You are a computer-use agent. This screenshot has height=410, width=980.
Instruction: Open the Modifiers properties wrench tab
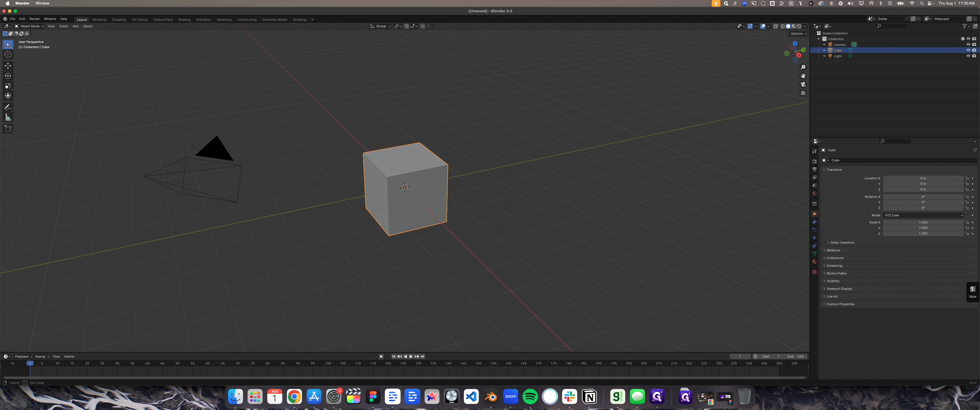[814, 222]
